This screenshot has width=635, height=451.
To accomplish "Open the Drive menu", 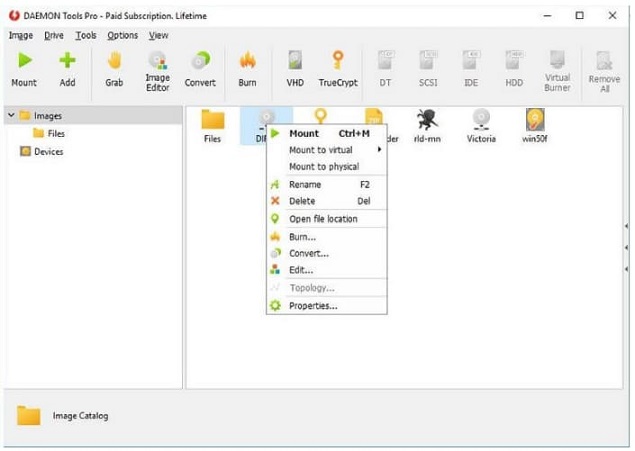I will (x=54, y=36).
